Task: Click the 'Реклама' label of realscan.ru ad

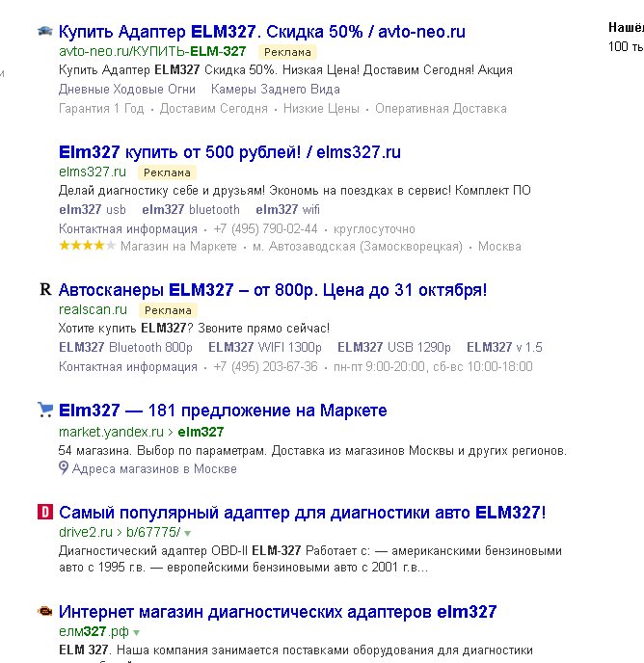Action: (x=168, y=310)
